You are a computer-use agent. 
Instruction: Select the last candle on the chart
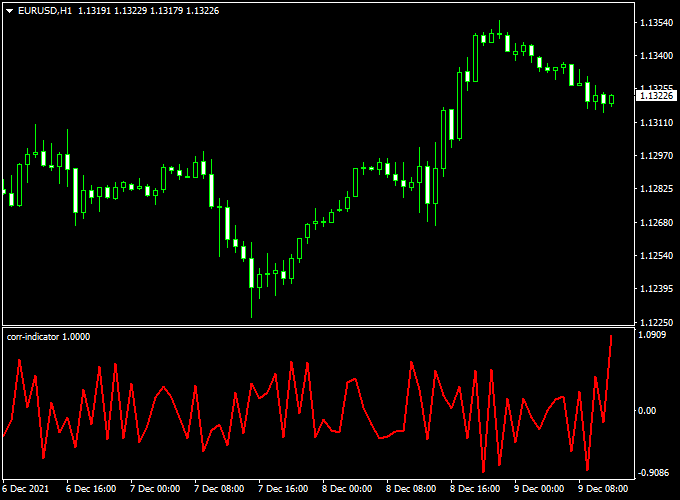click(611, 100)
